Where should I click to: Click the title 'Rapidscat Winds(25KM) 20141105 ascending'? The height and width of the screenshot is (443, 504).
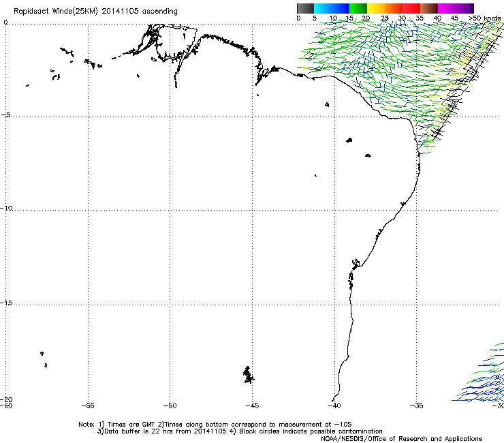coord(95,12)
